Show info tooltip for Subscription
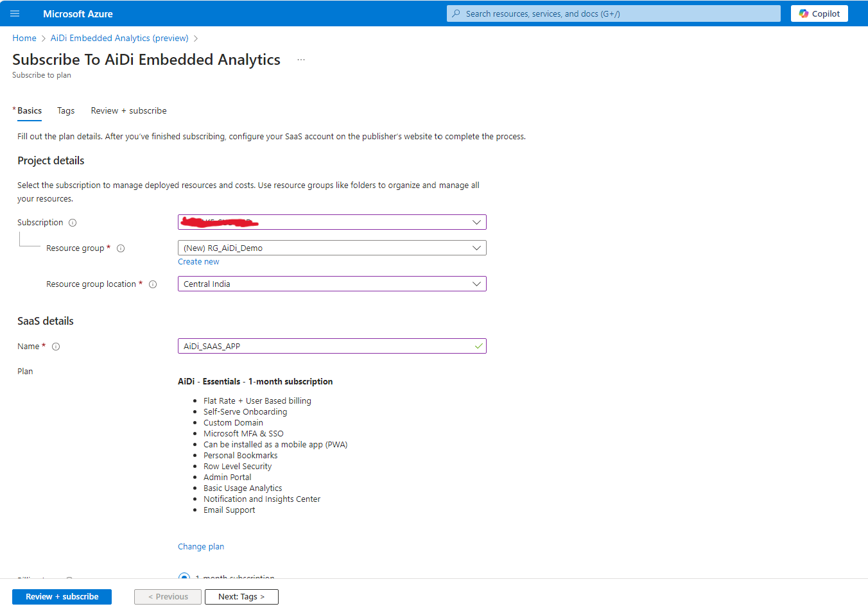868x611 pixels. point(73,223)
